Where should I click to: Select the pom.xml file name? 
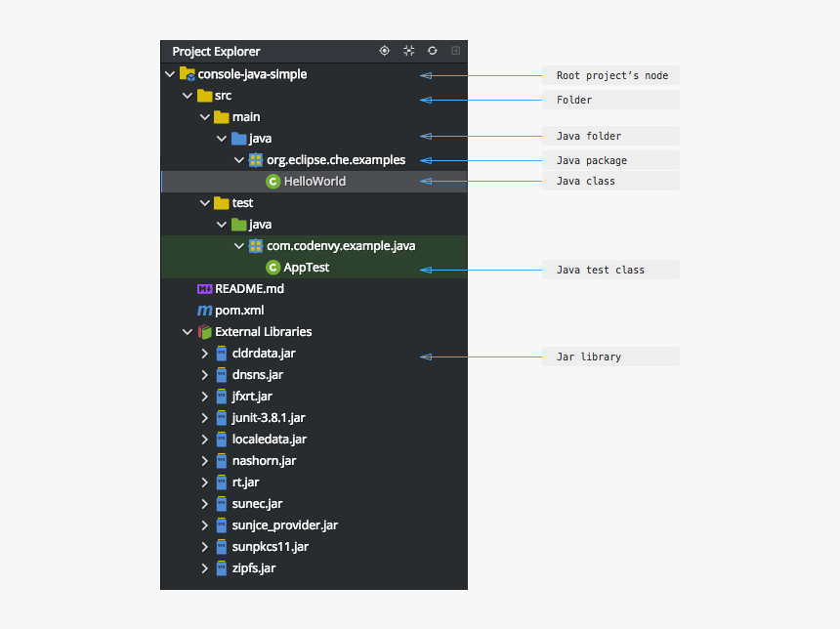[x=239, y=311]
